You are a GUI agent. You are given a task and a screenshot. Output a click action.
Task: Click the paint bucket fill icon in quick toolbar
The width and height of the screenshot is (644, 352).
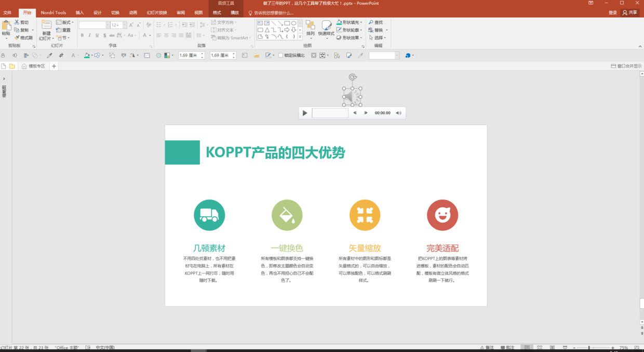click(87, 55)
